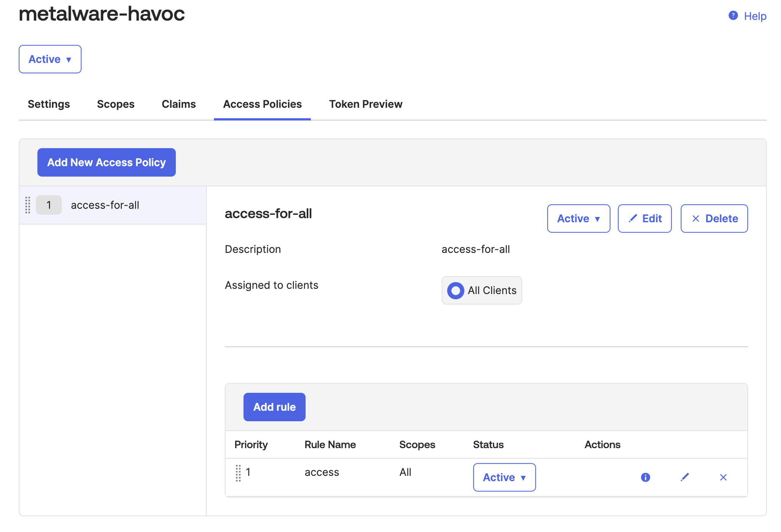Click the rule name 'access' cell

tap(321, 473)
